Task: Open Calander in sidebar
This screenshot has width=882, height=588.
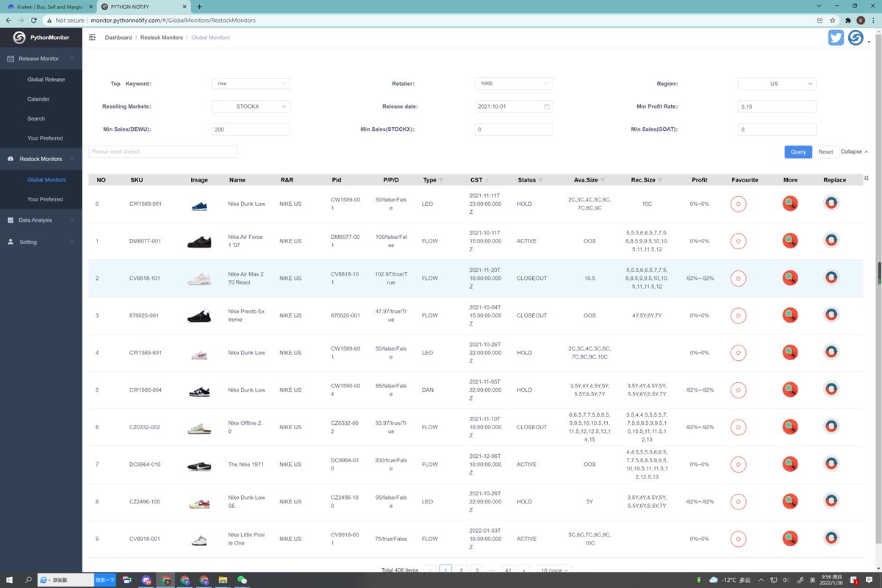Action: 38,98
